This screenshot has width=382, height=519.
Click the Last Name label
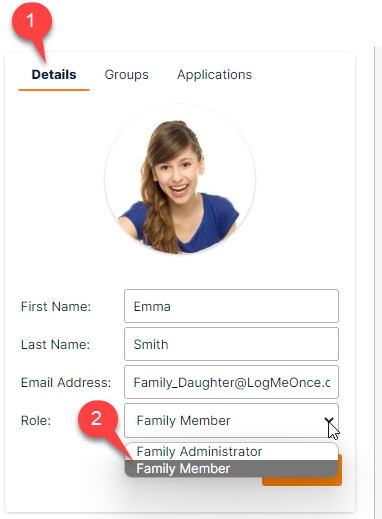pos(55,344)
